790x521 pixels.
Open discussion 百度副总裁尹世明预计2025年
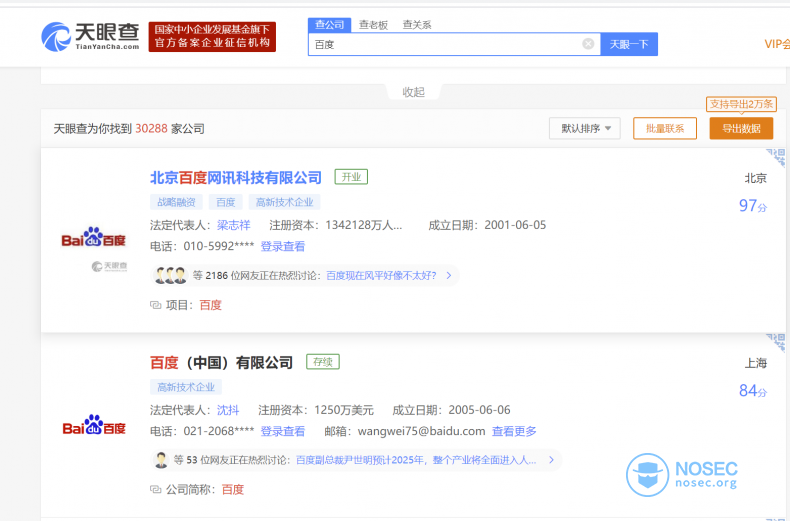[x=416, y=460]
